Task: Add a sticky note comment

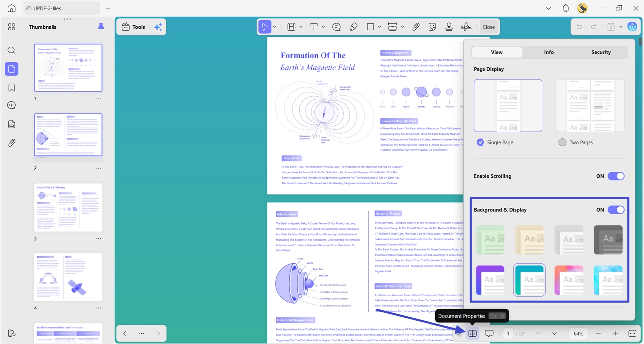Action: coord(337,27)
